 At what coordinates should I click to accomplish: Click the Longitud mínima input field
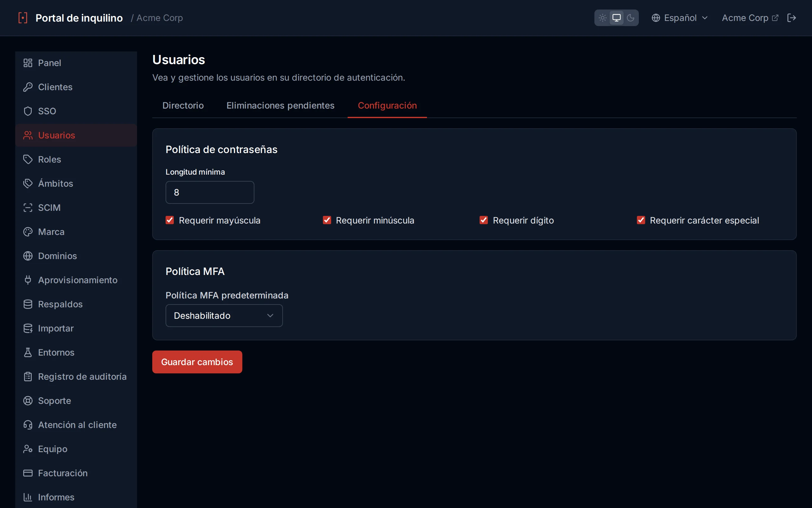click(x=210, y=192)
